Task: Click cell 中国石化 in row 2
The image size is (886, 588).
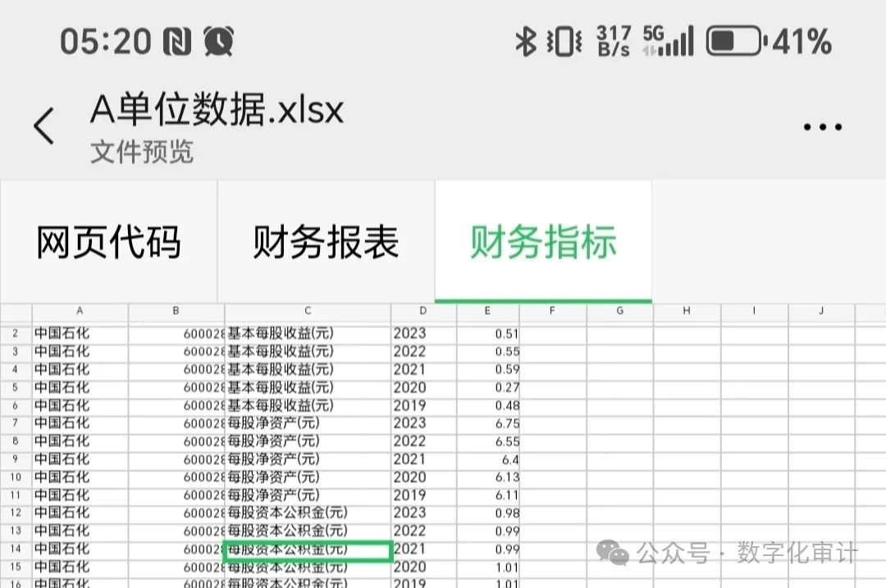Action: coord(80,334)
